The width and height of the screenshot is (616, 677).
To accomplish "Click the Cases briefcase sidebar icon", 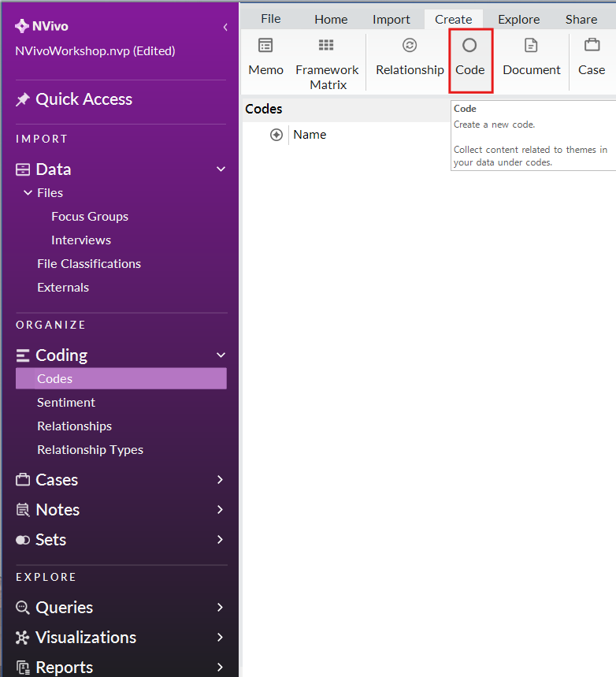I will [23, 480].
